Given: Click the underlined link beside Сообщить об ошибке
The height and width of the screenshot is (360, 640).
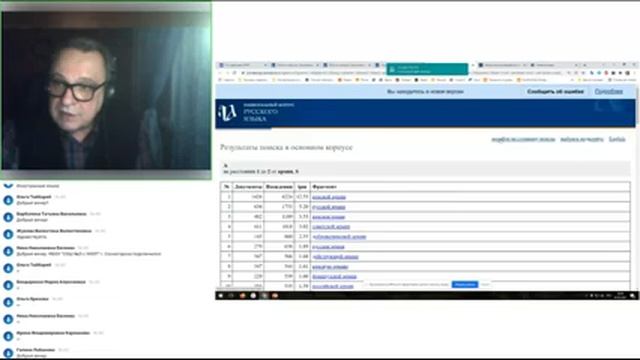Looking at the screenshot, I should pyautogui.click(x=609, y=91).
